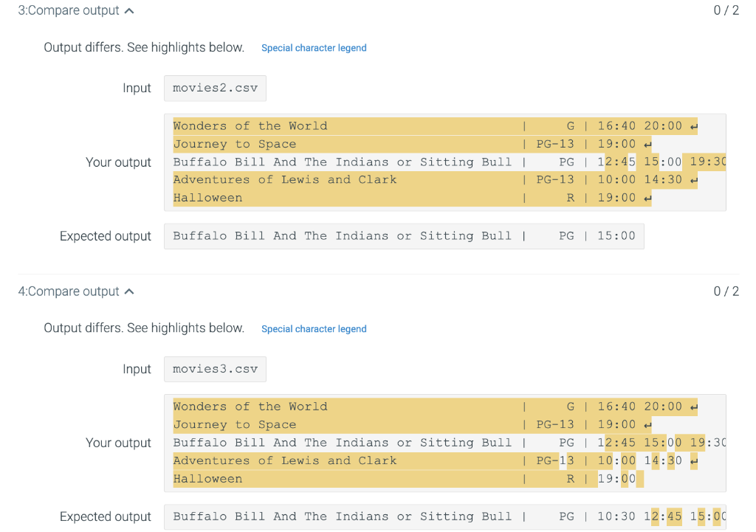The width and height of the screenshot is (756, 532).
Task: Select the movies2.csv input file chip
Action: [x=215, y=88]
